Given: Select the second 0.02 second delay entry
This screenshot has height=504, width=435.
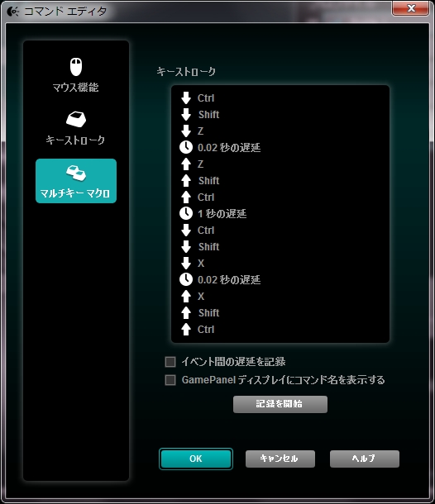Looking at the screenshot, I should pos(220,279).
